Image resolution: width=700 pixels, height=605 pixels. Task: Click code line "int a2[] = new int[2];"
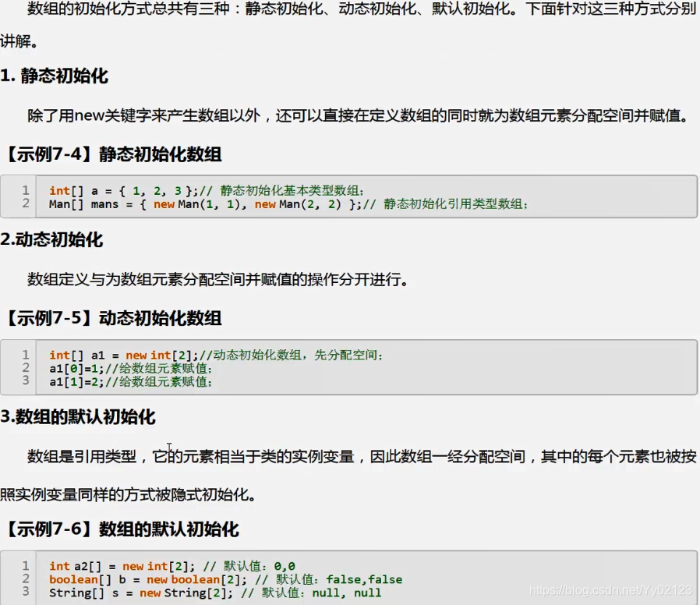[122, 566]
